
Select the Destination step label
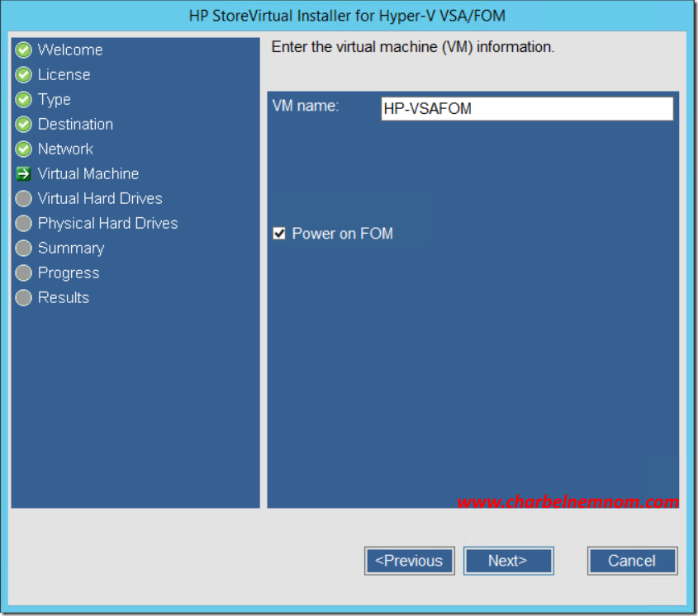coord(75,124)
